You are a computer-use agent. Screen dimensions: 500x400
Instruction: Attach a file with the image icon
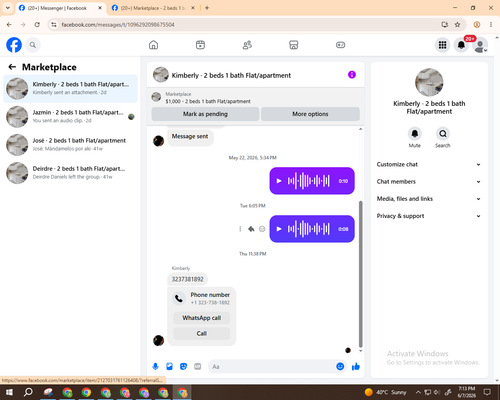pos(169,367)
